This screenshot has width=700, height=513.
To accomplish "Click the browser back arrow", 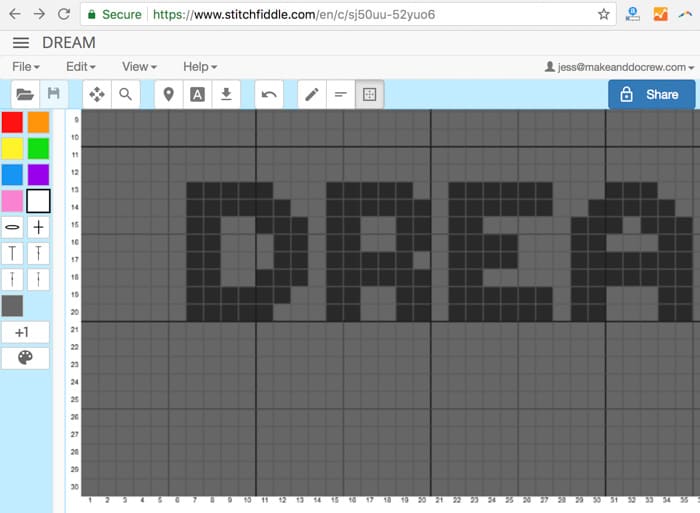I will pyautogui.click(x=15, y=14).
